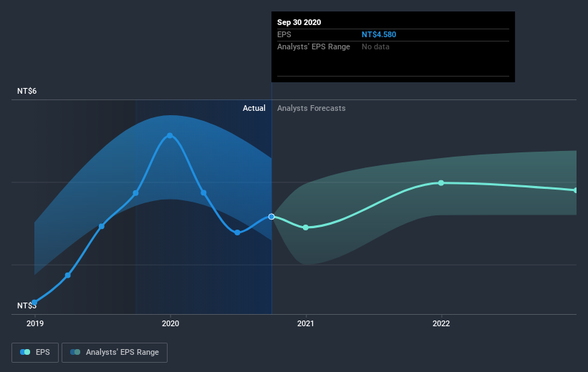The image size is (588, 372).
Task: Click the NT$6 y-axis label
Action: [27, 91]
